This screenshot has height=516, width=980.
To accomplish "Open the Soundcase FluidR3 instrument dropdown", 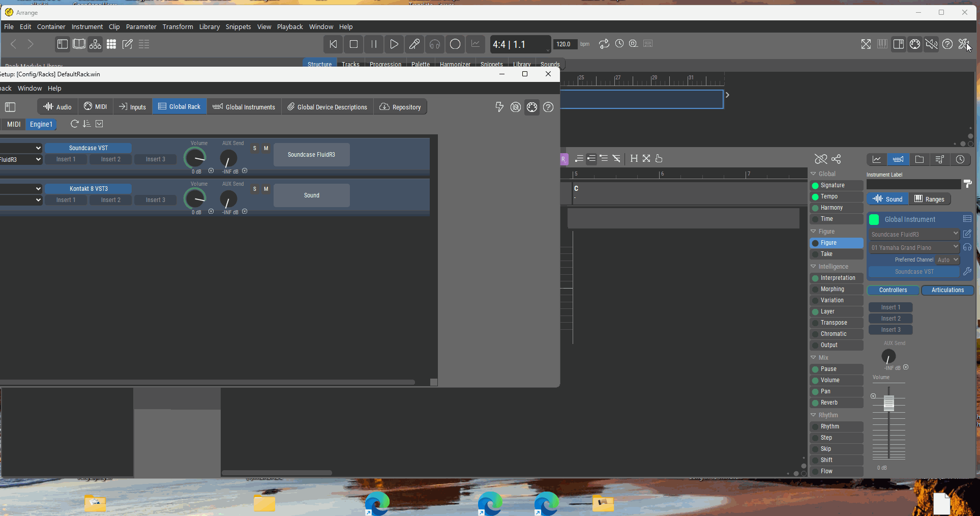I will pyautogui.click(x=914, y=234).
